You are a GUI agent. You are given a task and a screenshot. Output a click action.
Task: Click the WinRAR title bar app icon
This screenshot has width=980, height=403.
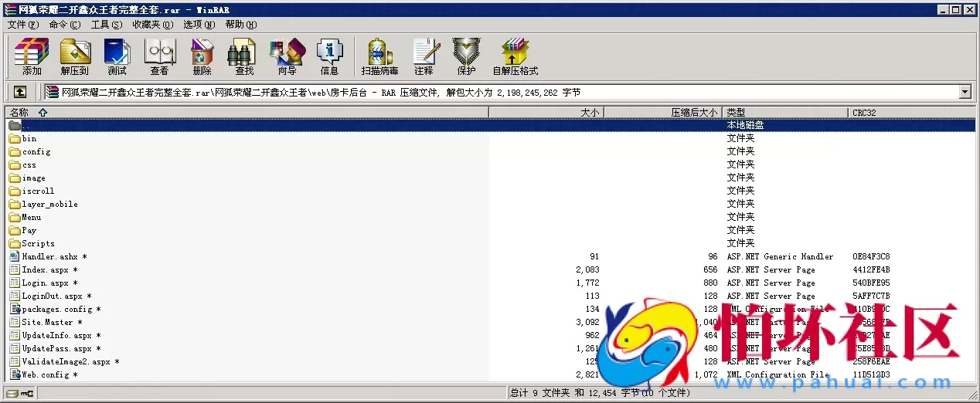(x=10, y=9)
